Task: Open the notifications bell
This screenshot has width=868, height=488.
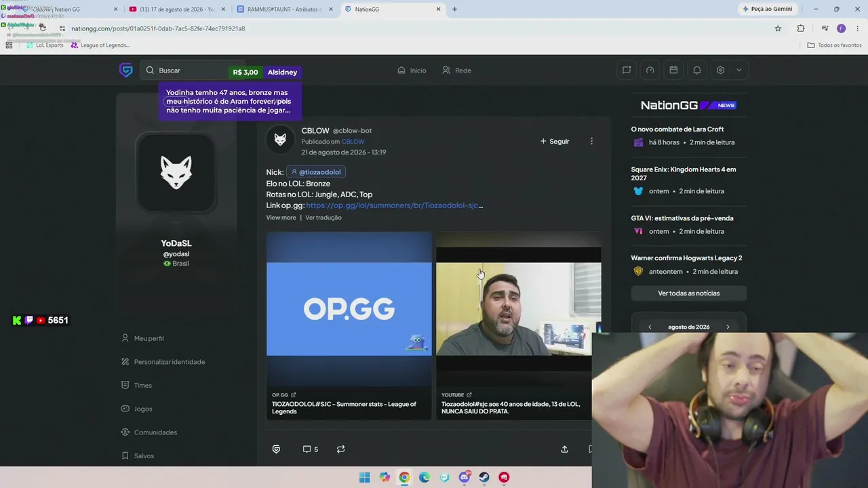Action: pos(697,70)
